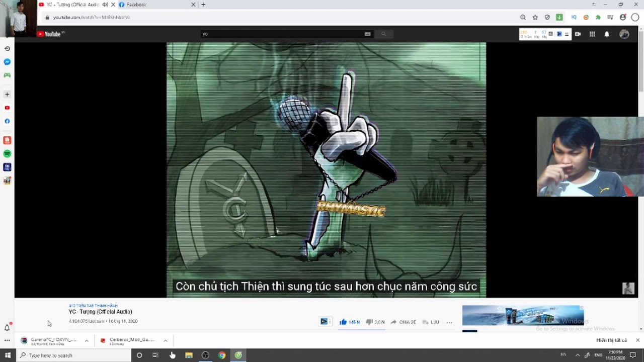Screen dimensions: 644x362
Task: Close the YouTube tab
Action: [x=113, y=5]
